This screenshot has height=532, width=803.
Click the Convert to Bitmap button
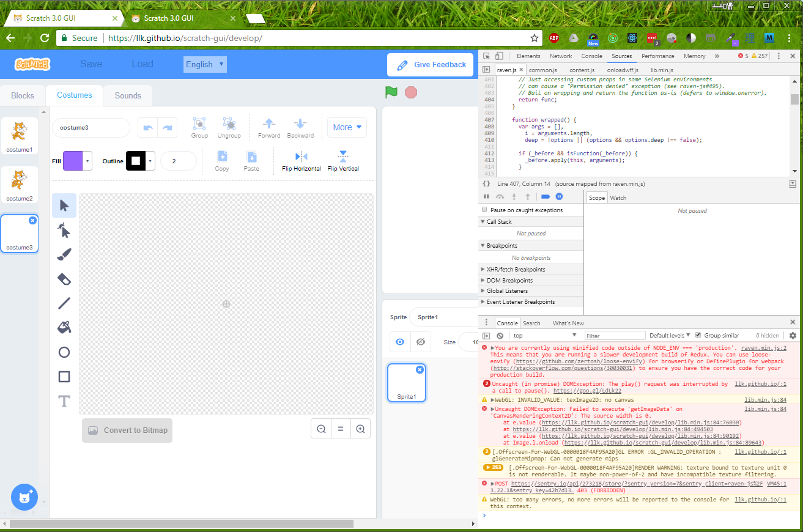(127, 430)
